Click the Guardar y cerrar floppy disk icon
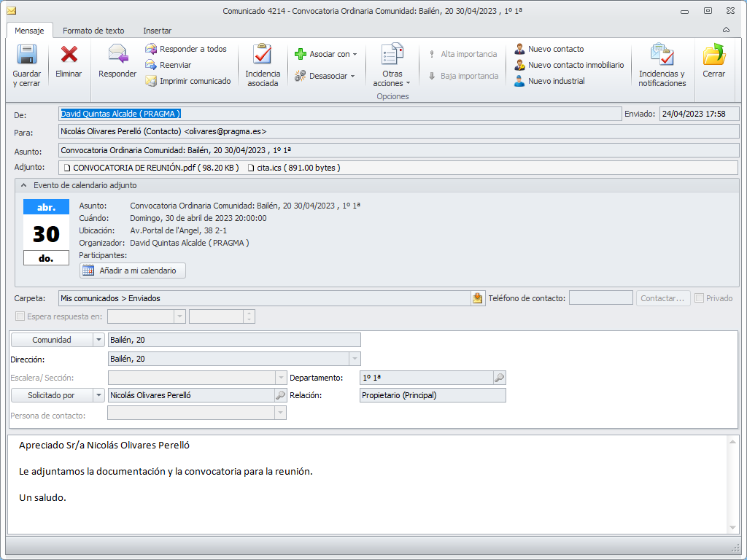This screenshot has height=560, width=747. [x=27, y=54]
